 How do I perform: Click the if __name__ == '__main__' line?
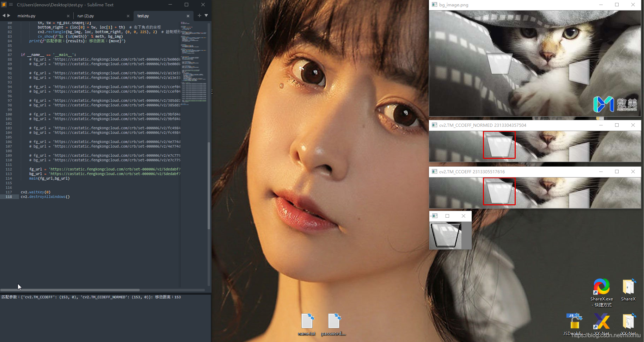click(x=48, y=55)
